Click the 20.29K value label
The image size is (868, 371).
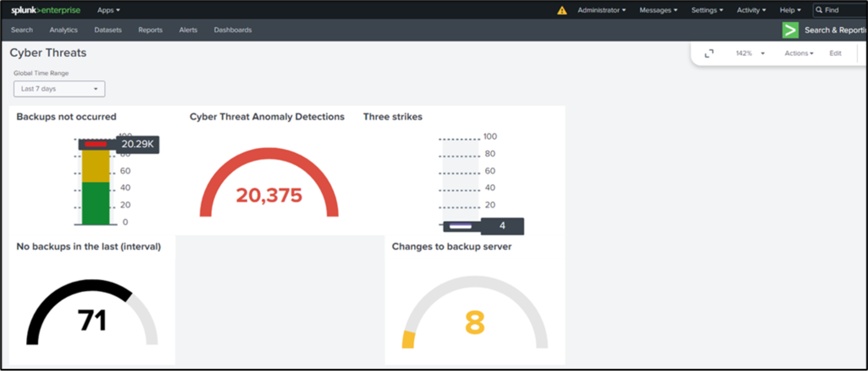137,144
